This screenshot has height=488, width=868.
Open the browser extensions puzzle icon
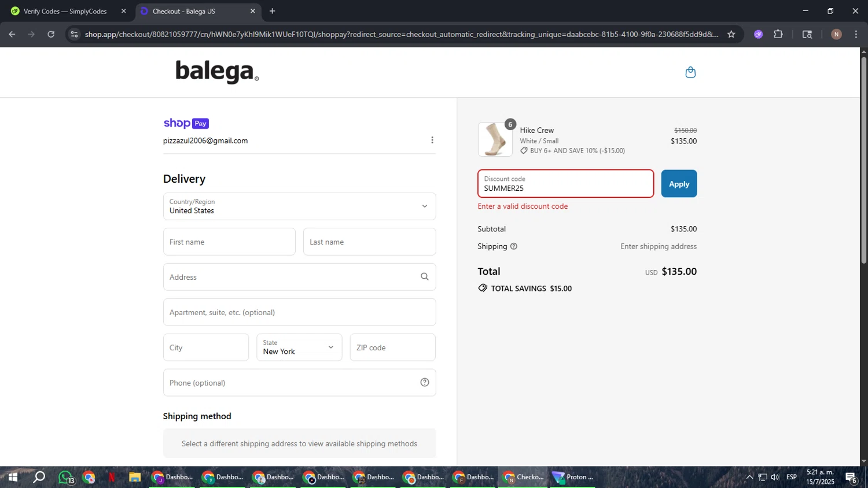click(x=778, y=34)
